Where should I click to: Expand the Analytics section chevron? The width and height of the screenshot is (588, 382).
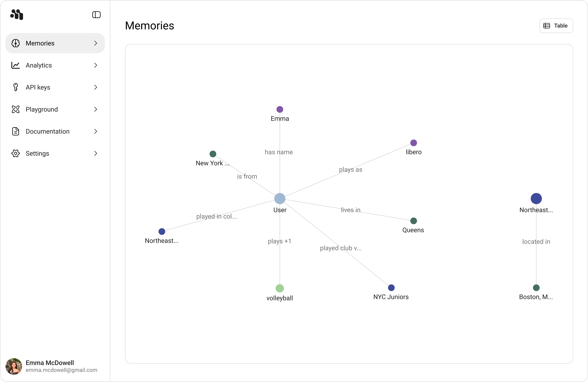[96, 65]
